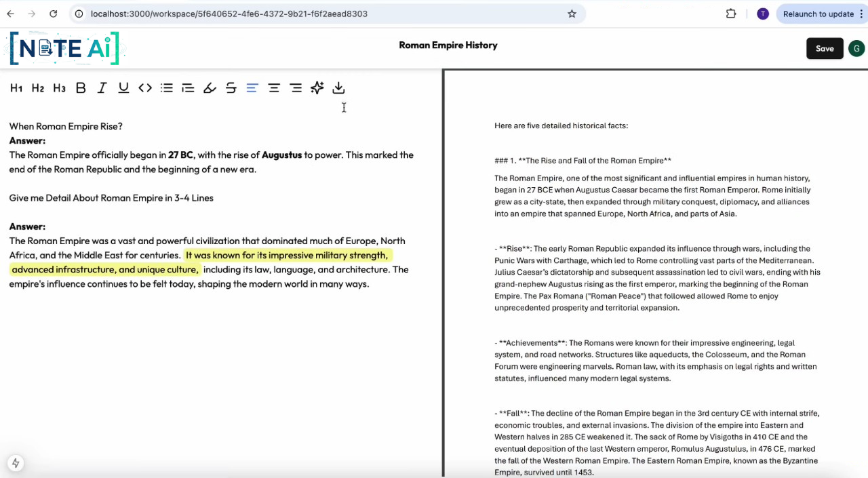Click Relaunch to update button
Image resolution: width=868 pixels, height=478 pixels.
(818, 14)
